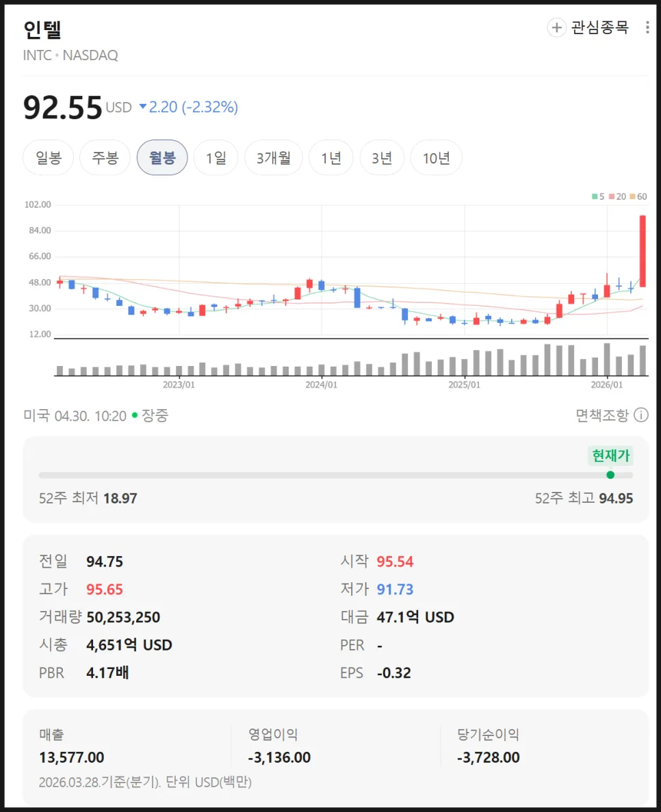Show the 1일 one-day chart

[x=216, y=157]
